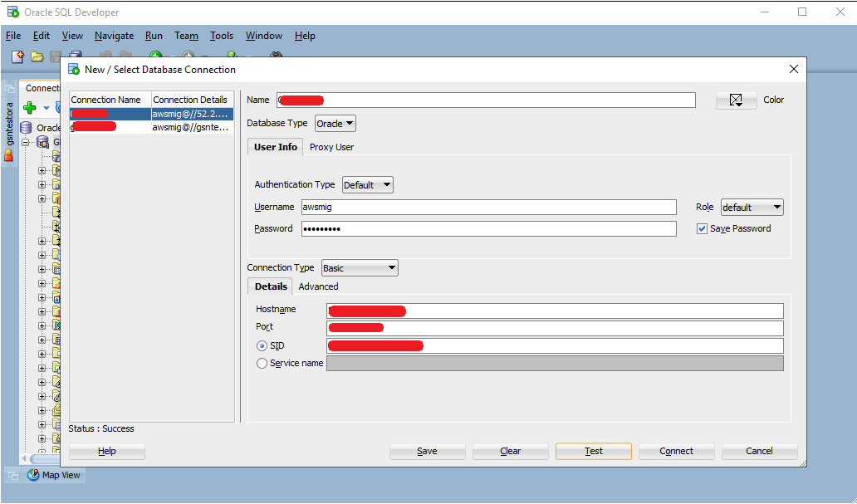This screenshot has width=857, height=504.
Task: Select the connected database node icon in tree
Action: pos(42,142)
